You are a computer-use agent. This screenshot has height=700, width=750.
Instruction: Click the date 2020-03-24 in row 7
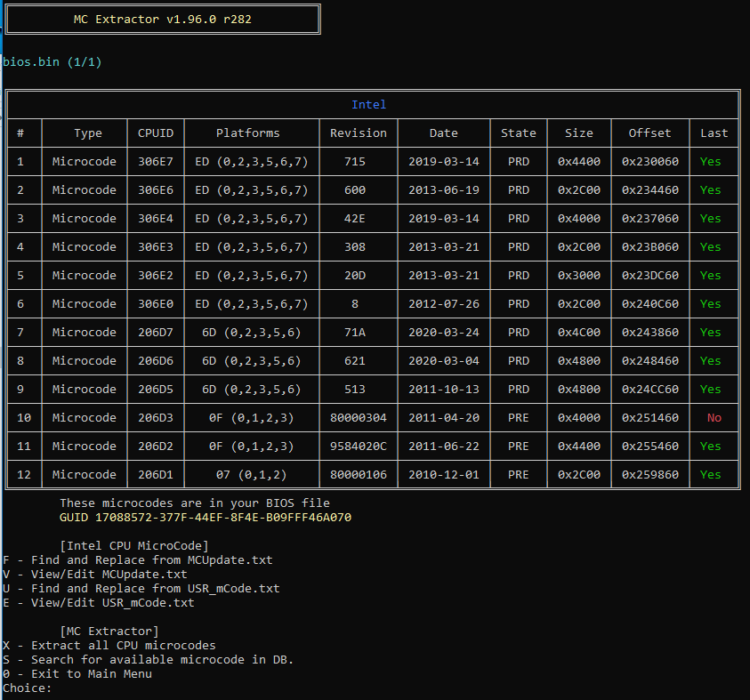point(443,332)
